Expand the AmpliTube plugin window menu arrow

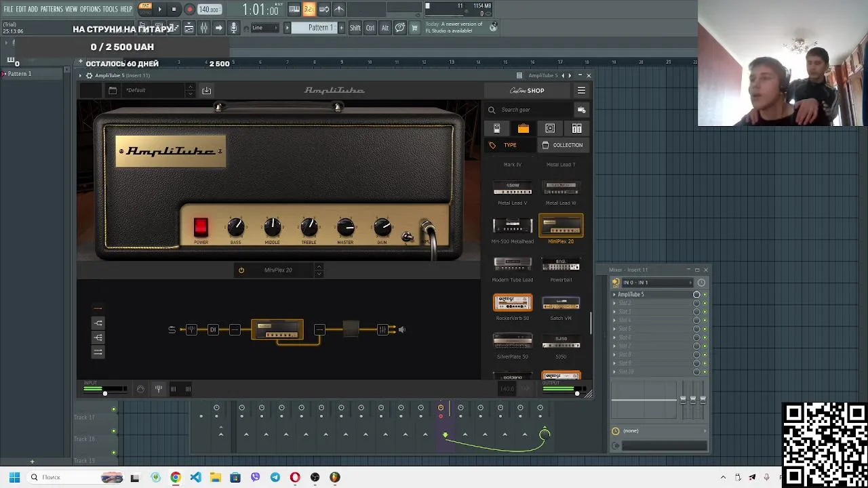tap(80, 75)
